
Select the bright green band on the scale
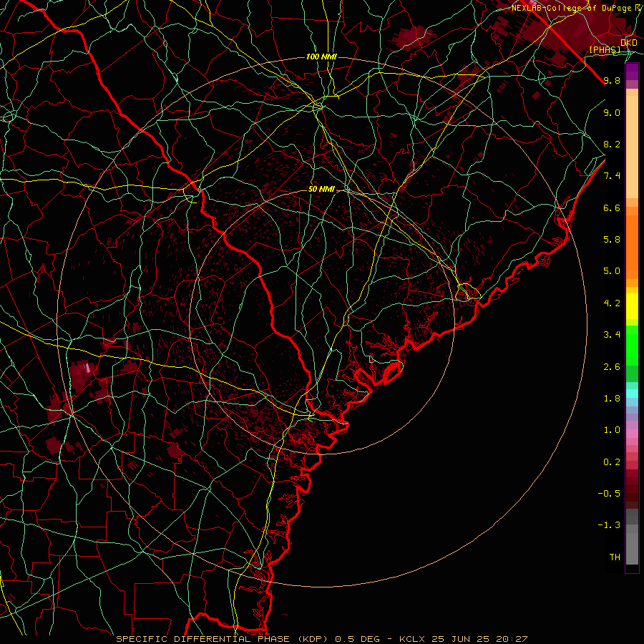pos(632,345)
